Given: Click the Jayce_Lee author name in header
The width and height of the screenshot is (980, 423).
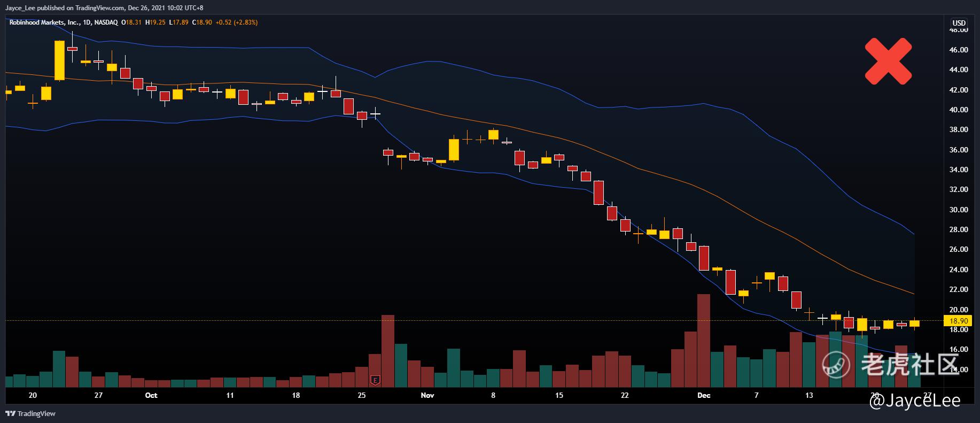Looking at the screenshot, I should point(20,8).
